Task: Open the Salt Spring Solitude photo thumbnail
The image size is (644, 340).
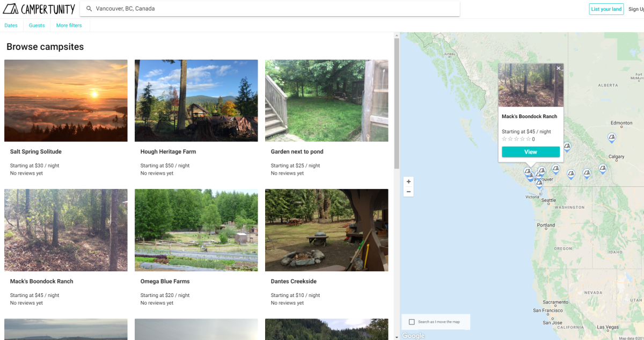Action: [65, 100]
